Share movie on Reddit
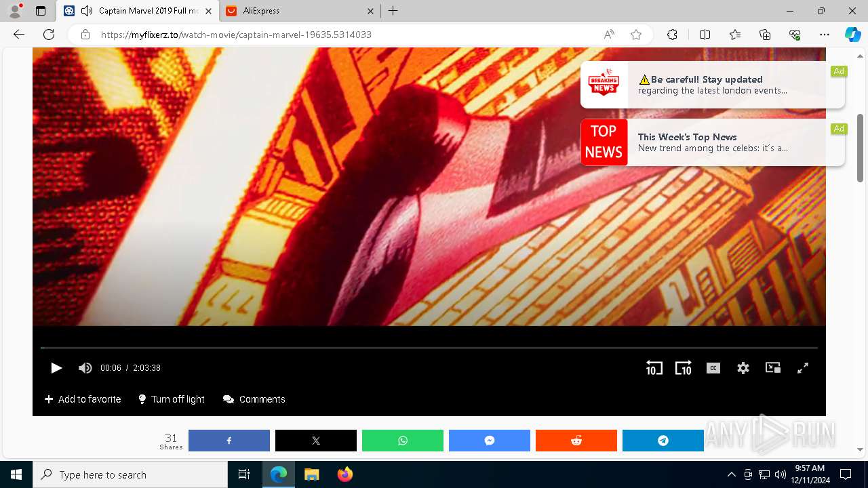 [x=576, y=441]
